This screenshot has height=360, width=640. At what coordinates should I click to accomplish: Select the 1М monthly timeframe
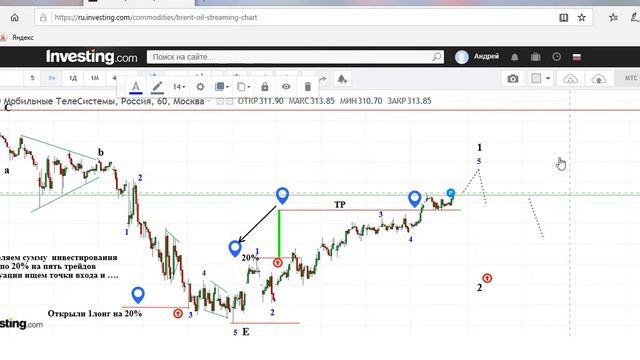tap(95, 78)
